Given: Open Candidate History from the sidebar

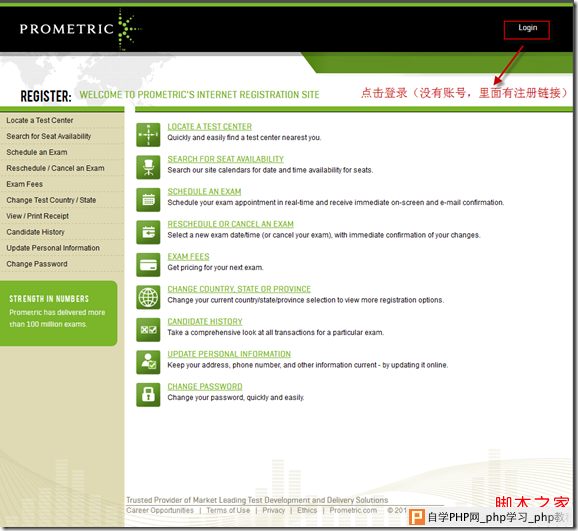Looking at the screenshot, I should (x=35, y=232).
